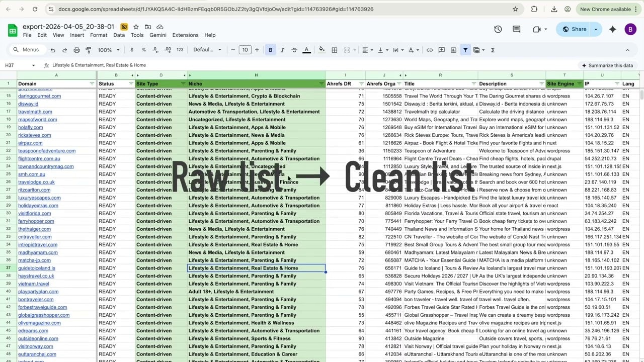Open the text color picker
Viewport: 644px width, 362px height.
(x=306, y=50)
